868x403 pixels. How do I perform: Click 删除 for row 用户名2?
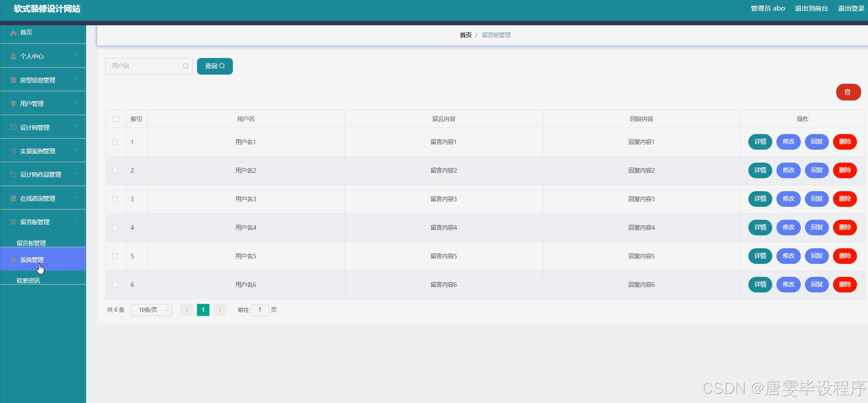pyautogui.click(x=845, y=170)
